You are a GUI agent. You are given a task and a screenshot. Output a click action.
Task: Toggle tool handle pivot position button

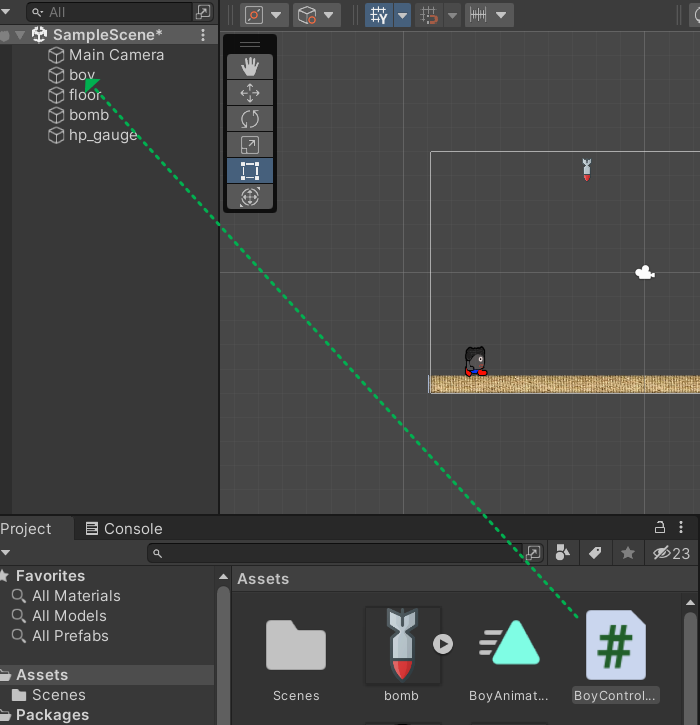[x=254, y=15]
